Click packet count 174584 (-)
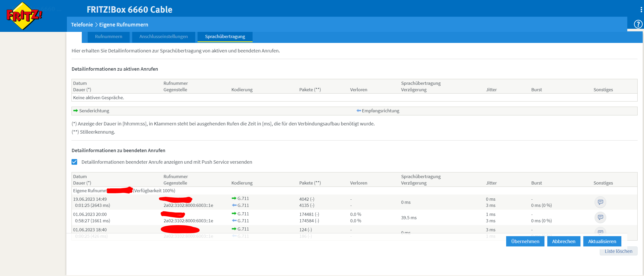The height and width of the screenshot is (276, 644). point(309,221)
